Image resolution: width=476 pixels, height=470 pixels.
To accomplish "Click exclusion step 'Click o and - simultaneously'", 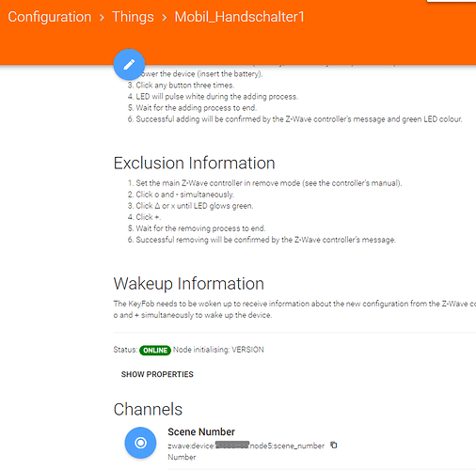I will click(x=184, y=195).
